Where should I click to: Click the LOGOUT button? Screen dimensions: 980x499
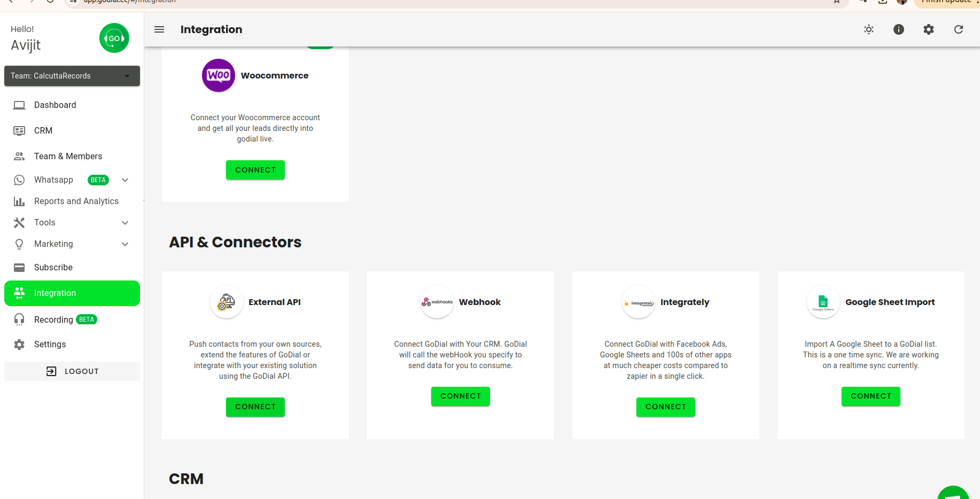pos(72,371)
